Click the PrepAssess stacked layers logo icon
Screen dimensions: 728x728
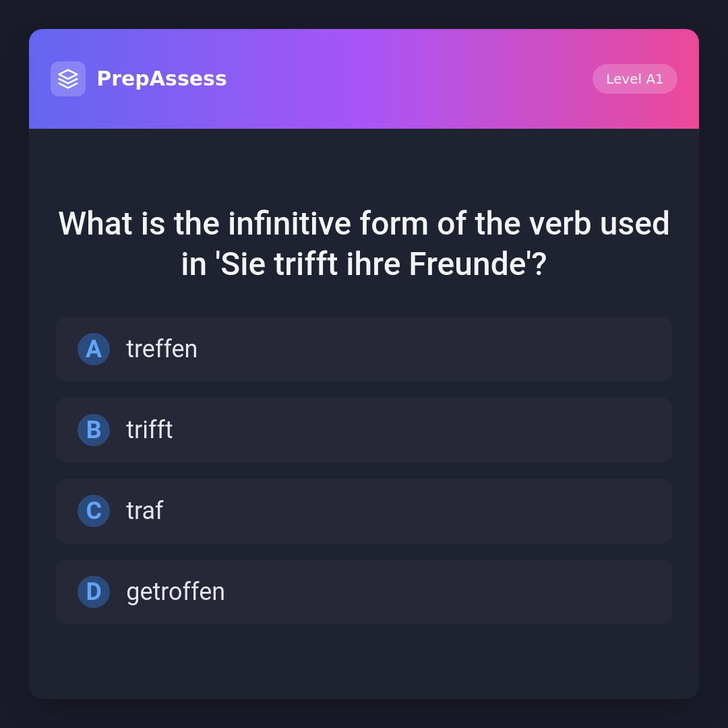(68, 79)
